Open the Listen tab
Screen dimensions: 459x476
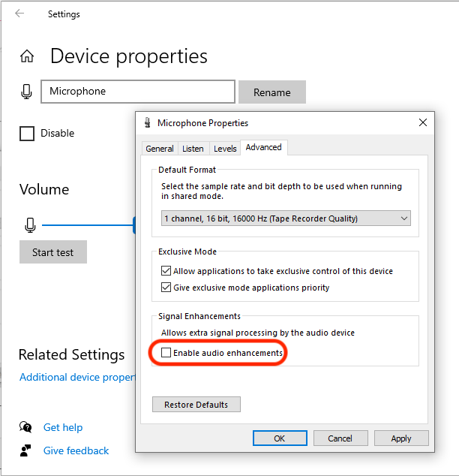(x=193, y=149)
